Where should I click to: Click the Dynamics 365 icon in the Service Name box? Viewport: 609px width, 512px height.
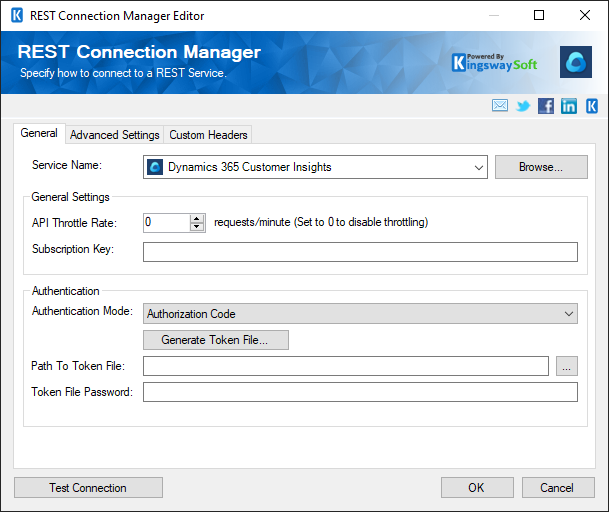[155, 167]
